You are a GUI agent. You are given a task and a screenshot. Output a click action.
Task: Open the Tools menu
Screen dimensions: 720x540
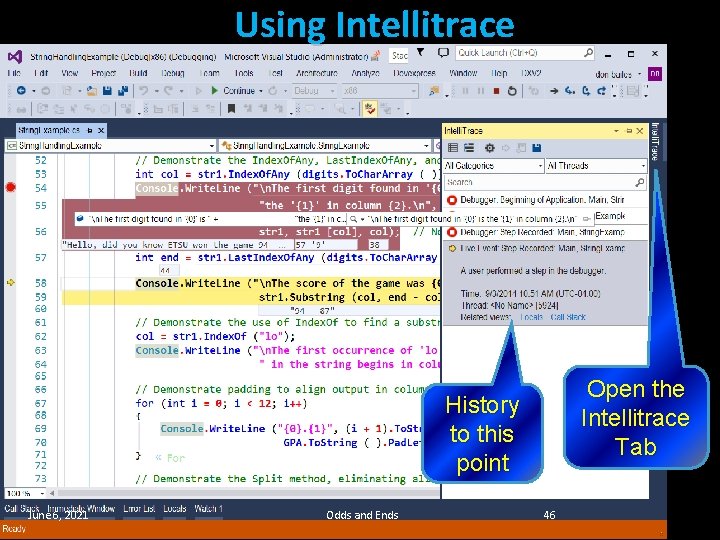pos(244,73)
